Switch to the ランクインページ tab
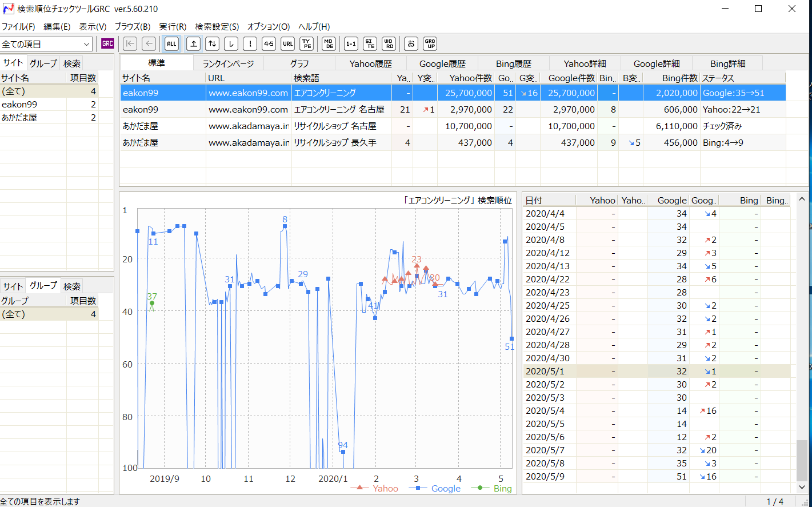 click(228, 63)
